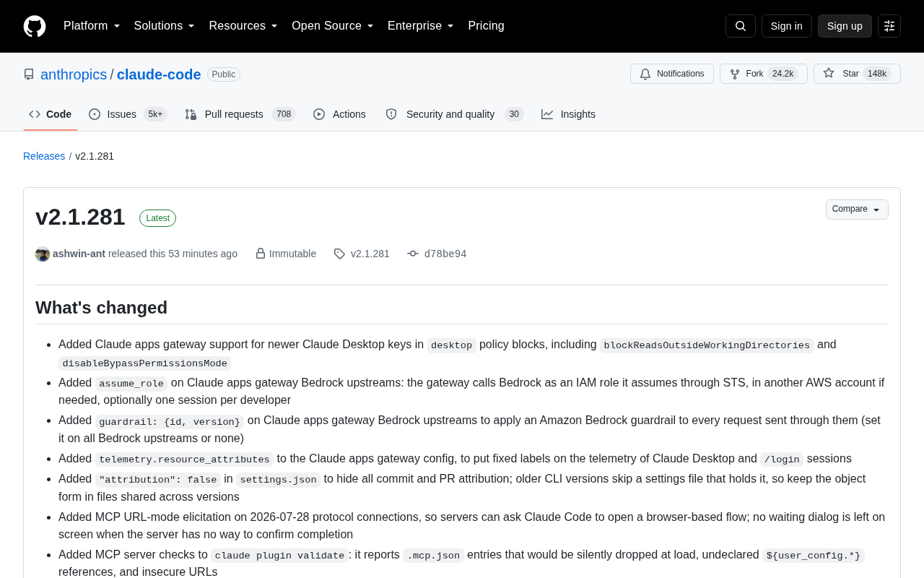Click the "attribution": false code text
Screen dimensions: 924x578
158,480
